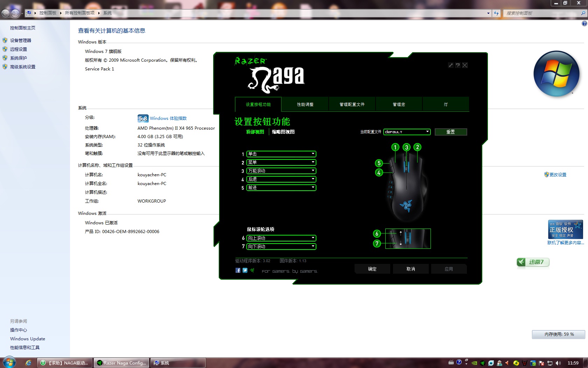Click the 正版授权 genuine Microsoft software badge
The height and width of the screenshot is (368, 588).
point(565,229)
